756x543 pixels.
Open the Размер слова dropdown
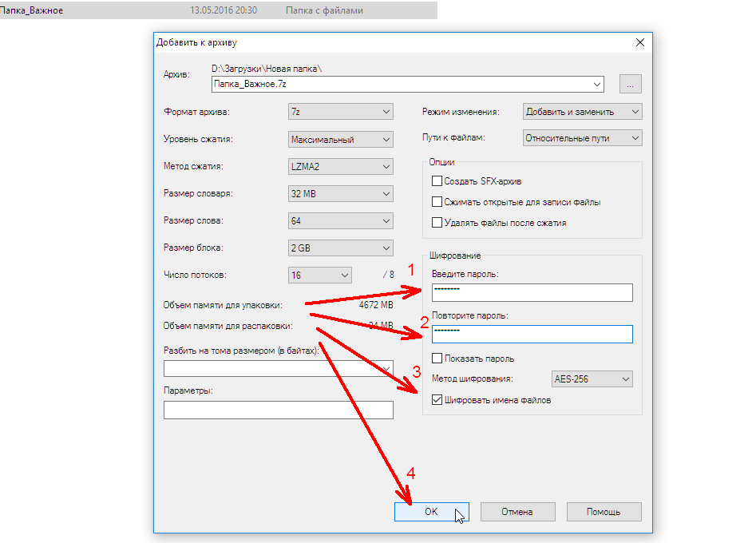340,221
